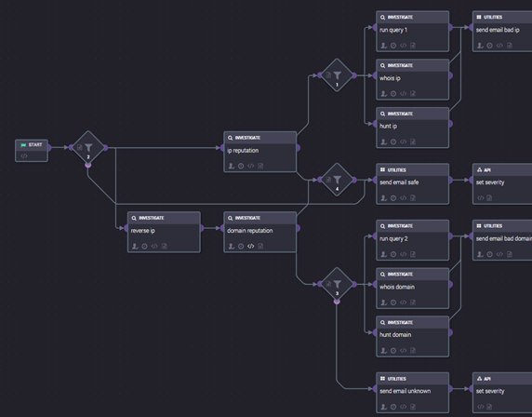
Task: Click the clock icon on domain reputation block
Action: 241,246
